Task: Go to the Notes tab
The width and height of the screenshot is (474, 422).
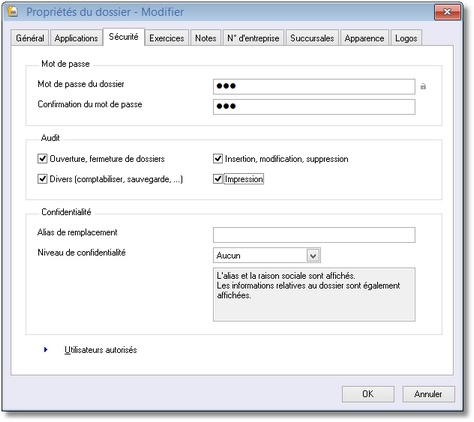Action: coord(206,38)
